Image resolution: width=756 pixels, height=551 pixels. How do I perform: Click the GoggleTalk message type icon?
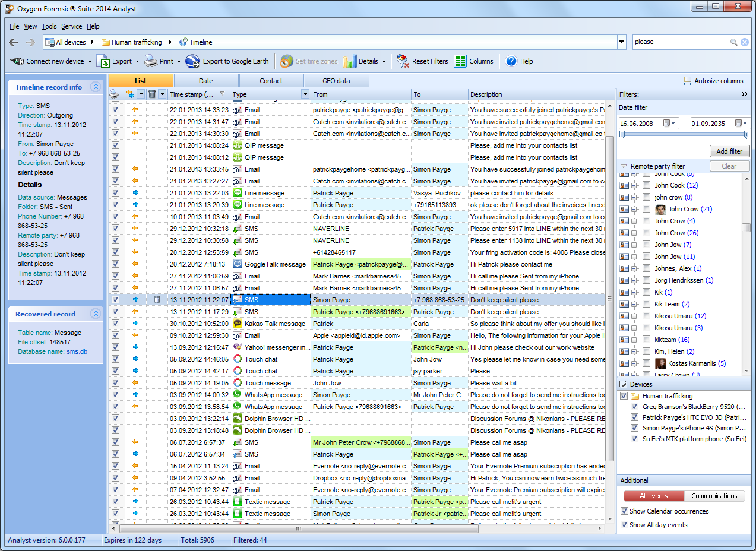[x=238, y=264]
